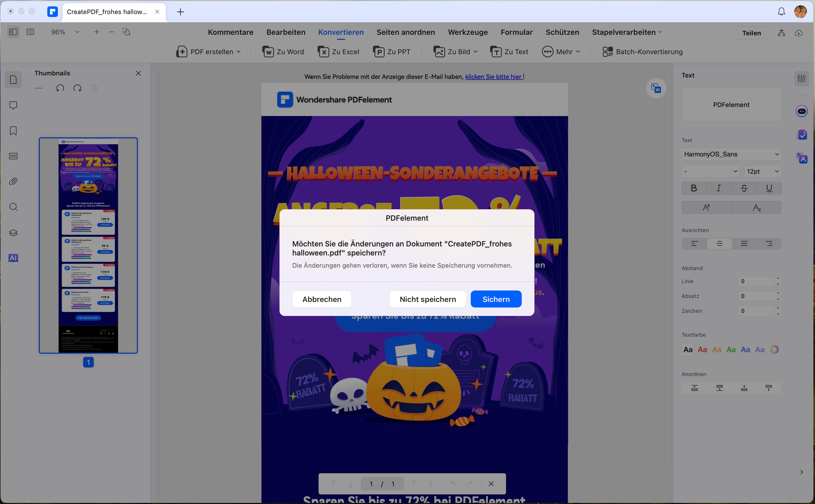Open the Bookmarks panel in left sidebar

click(x=13, y=131)
